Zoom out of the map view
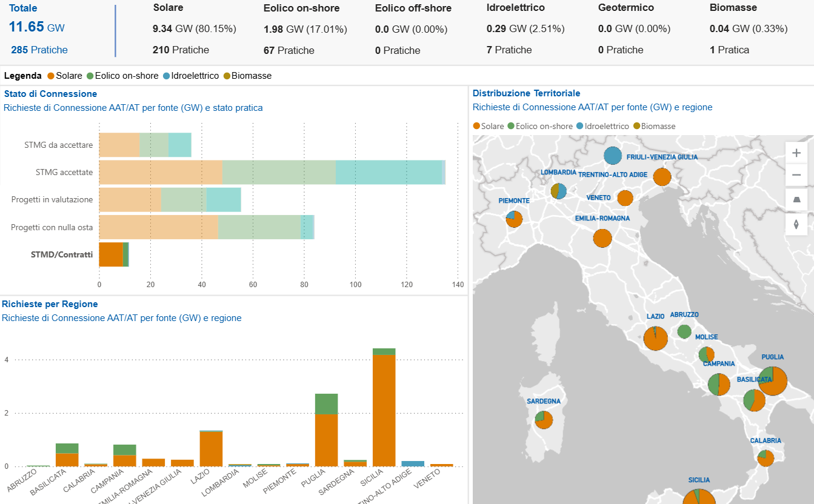Screen dimensions: 814x504 click(796, 176)
